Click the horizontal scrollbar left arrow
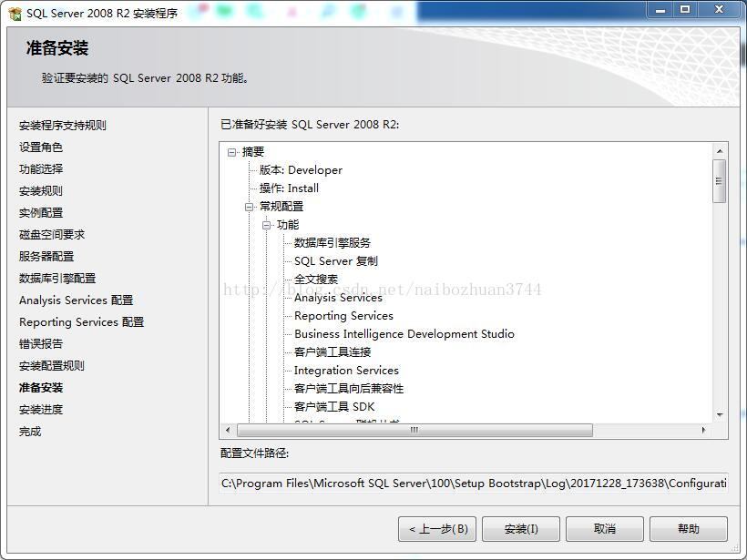 228,430
